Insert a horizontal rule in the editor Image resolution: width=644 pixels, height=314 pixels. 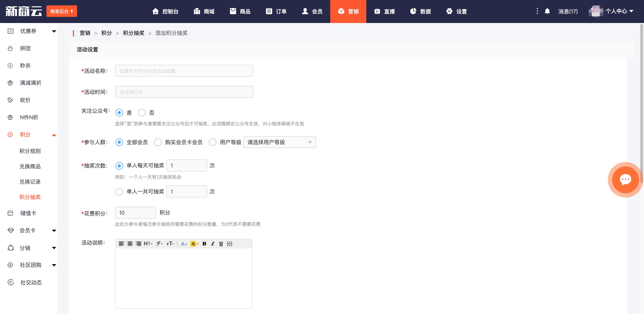tap(230, 244)
